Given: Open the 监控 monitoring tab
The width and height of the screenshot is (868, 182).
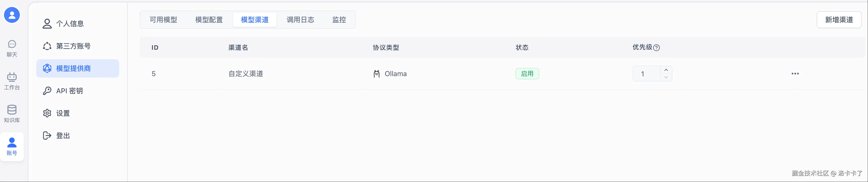Looking at the screenshot, I should tap(339, 20).
